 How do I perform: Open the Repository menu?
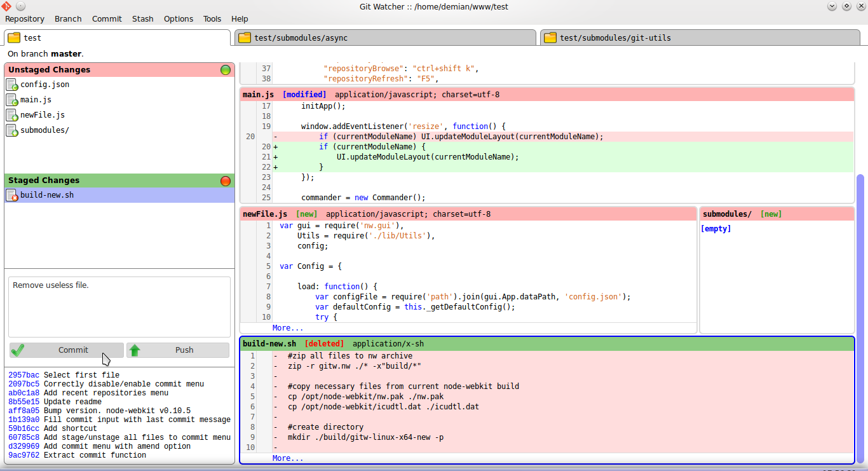[25, 19]
